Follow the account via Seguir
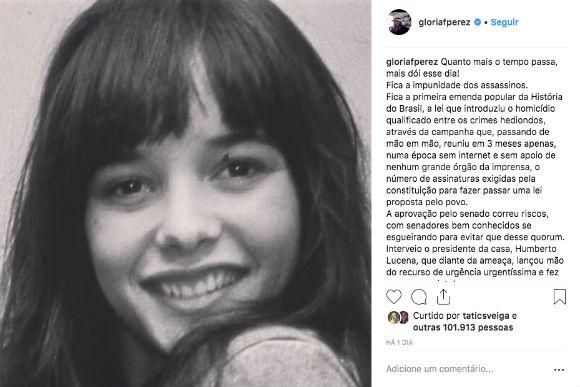 [505, 22]
